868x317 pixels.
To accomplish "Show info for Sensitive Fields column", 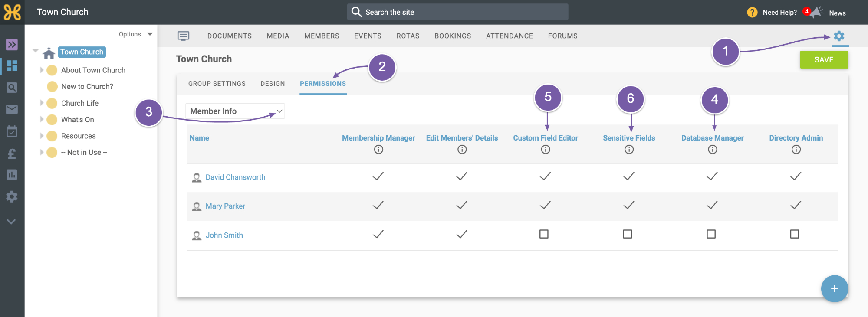I will click(629, 150).
